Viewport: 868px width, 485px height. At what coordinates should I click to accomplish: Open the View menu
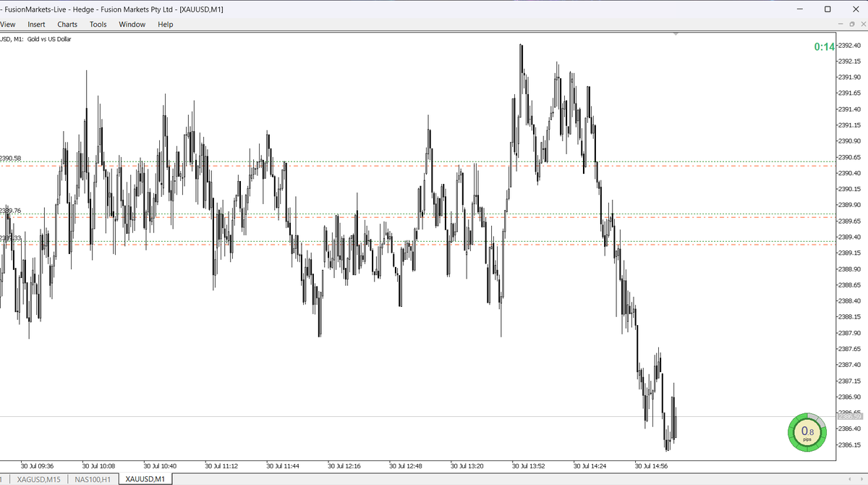7,24
